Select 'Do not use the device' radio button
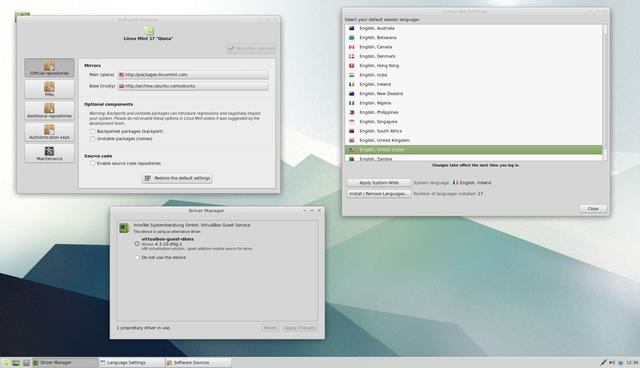 coord(137,257)
